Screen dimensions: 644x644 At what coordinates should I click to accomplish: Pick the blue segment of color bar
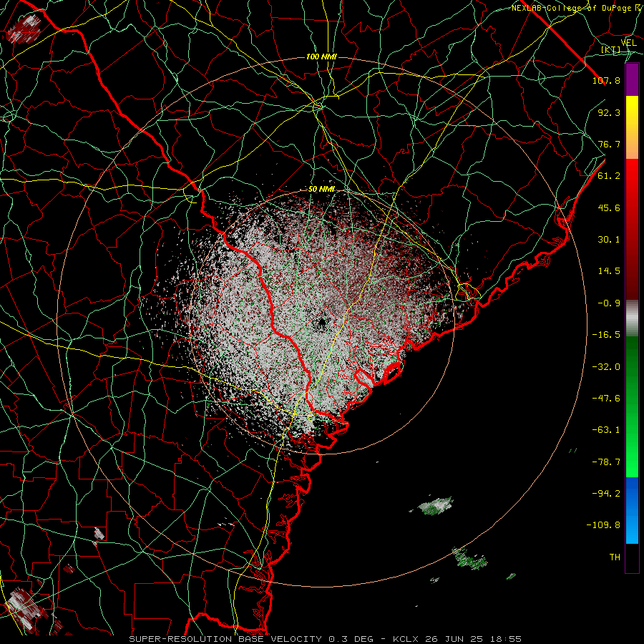pyautogui.click(x=632, y=510)
